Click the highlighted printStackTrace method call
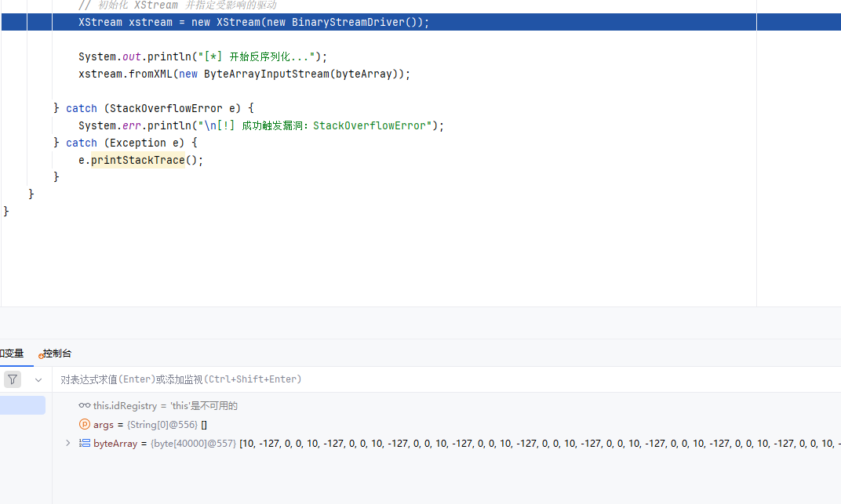The height and width of the screenshot is (504, 841). pos(138,160)
